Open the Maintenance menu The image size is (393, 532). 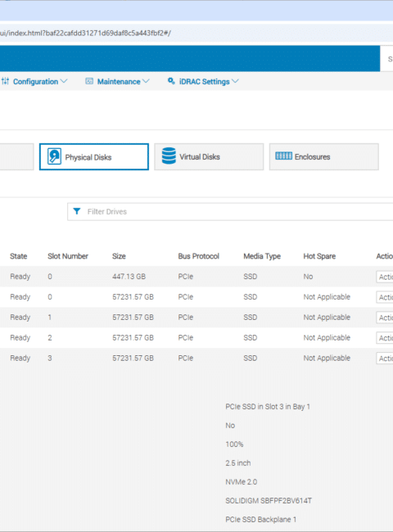[117, 82]
